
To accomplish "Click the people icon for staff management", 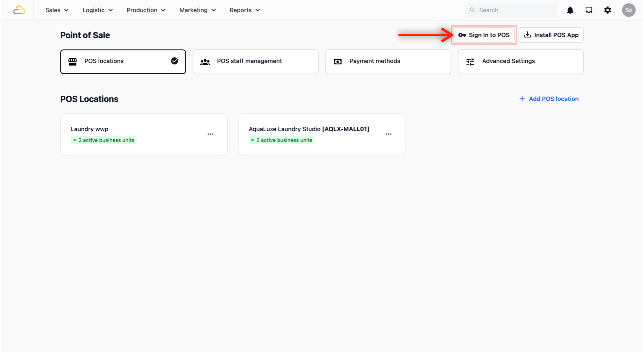I will pos(205,62).
